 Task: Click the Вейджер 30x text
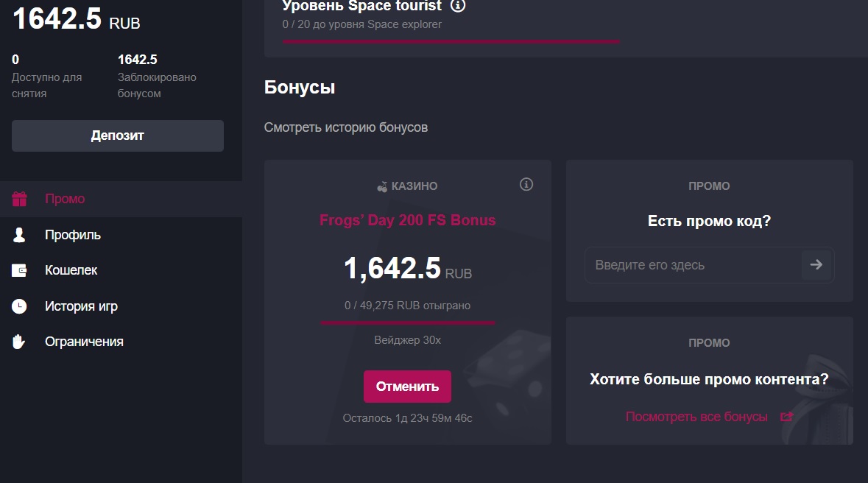(x=407, y=340)
